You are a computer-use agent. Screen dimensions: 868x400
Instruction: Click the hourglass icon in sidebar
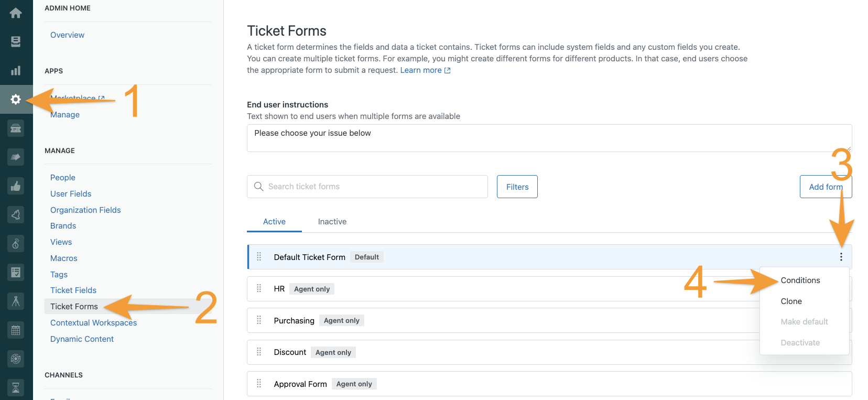[16, 387]
